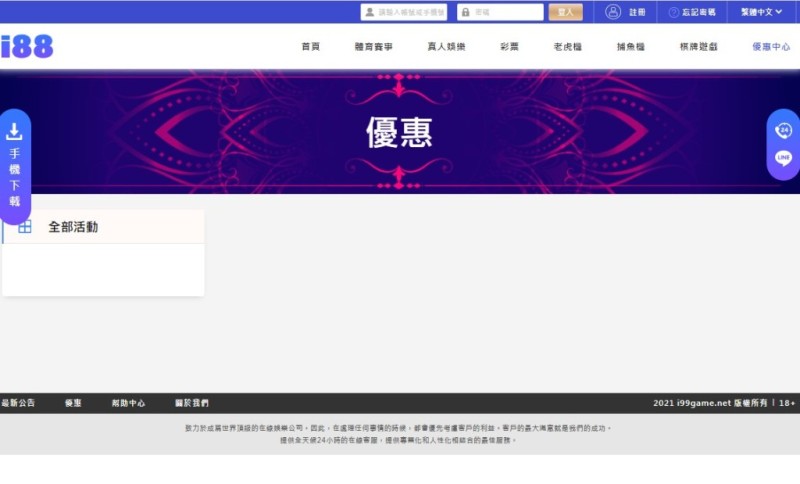Open 幫助中心 in the footer
This screenshot has width=800, height=484.
(128, 403)
